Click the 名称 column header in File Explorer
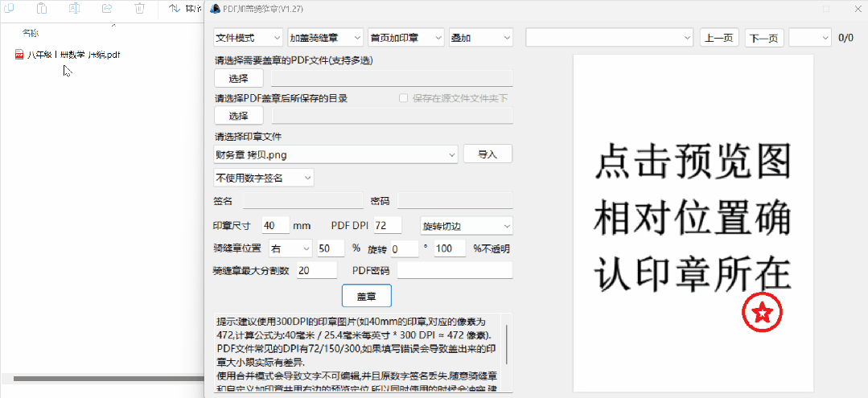The height and width of the screenshot is (398, 868). click(31, 33)
